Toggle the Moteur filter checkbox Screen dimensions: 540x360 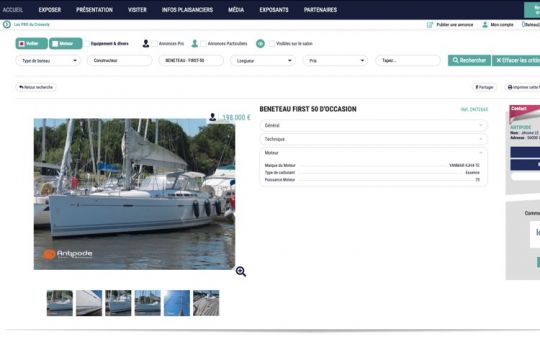click(x=55, y=44)
